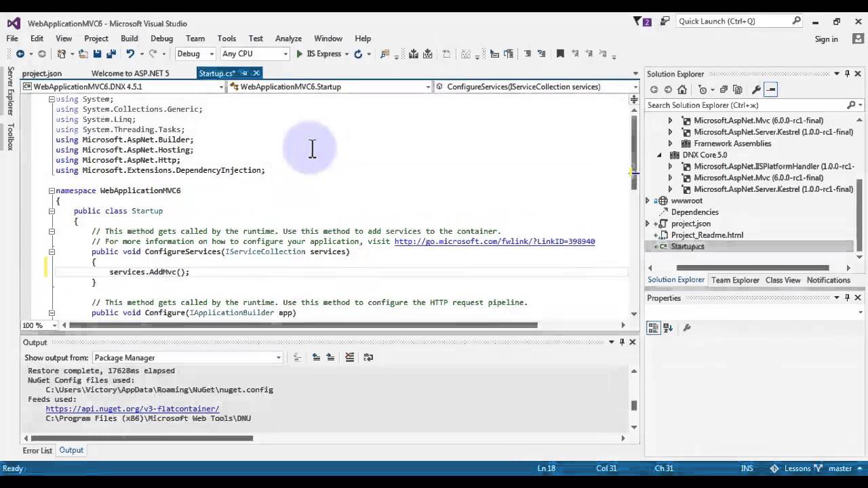This screenshot has height=488, width=868.
Task: Click Clear All icon in Output toolbar
Action: coord(350,357)
